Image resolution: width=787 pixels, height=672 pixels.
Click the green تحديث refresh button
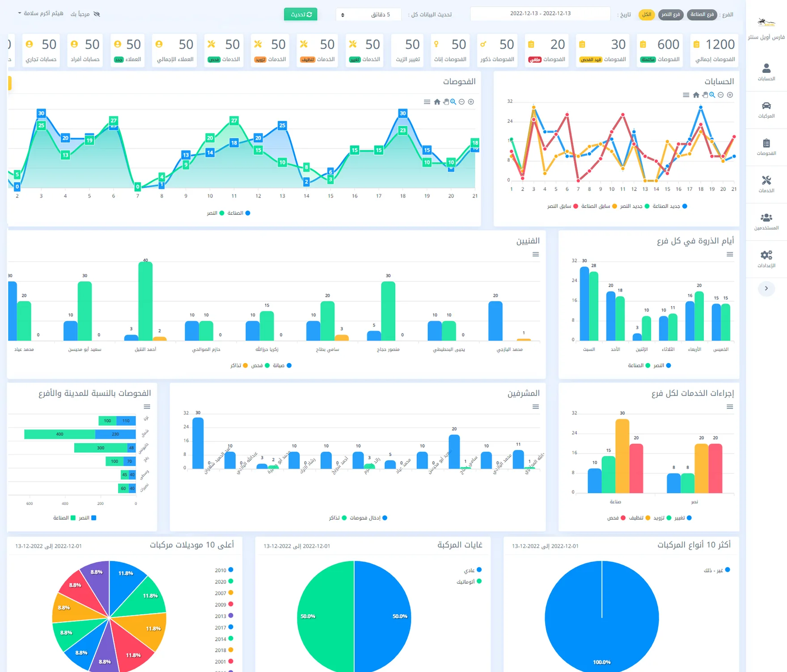(300, 14)
